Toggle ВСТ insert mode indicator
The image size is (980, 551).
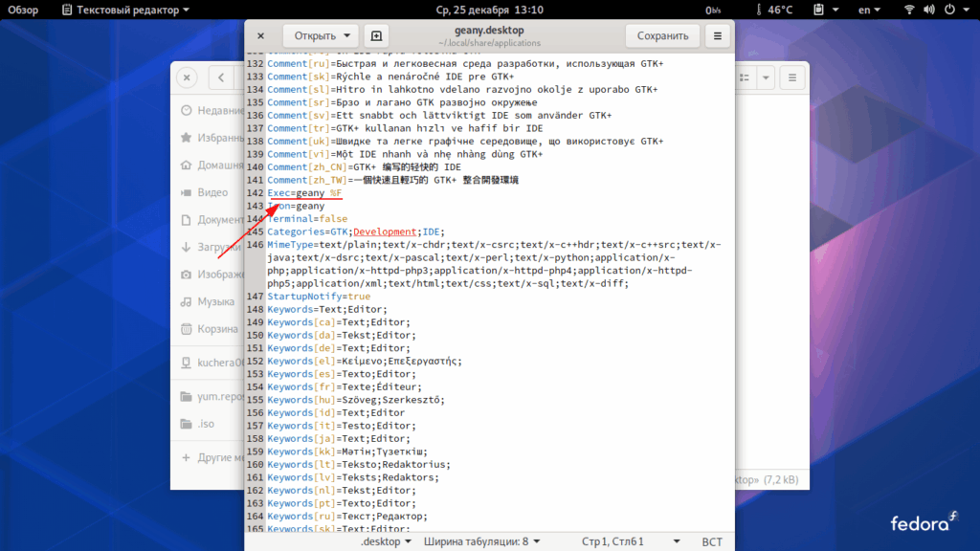tap(712, 541)
